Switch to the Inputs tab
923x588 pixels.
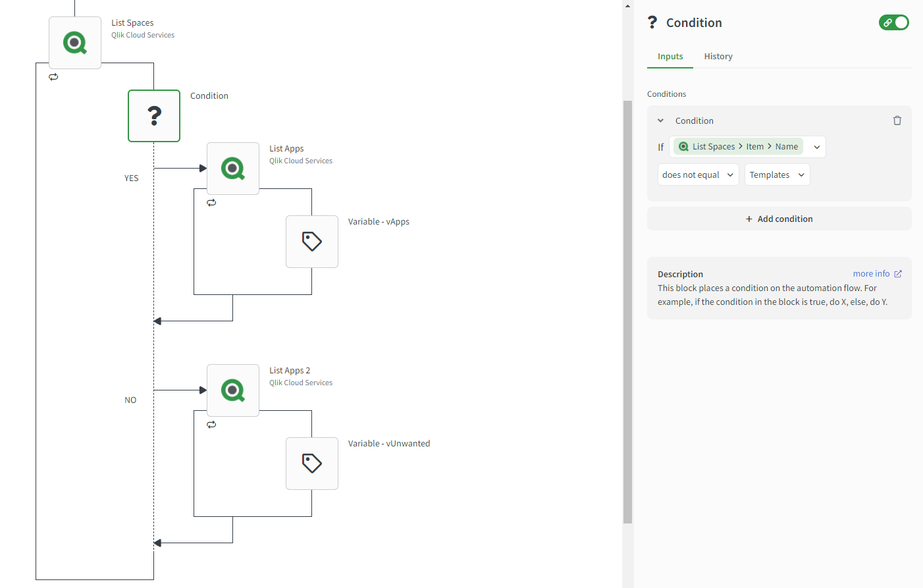[x=670, y=57]
